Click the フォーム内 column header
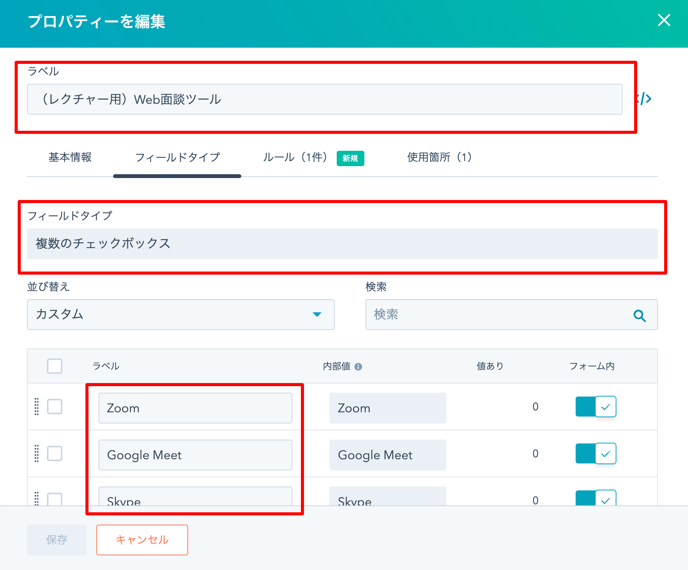Image resolution: width=688 pixels, height=570 pixels. [x=592, y=366]
